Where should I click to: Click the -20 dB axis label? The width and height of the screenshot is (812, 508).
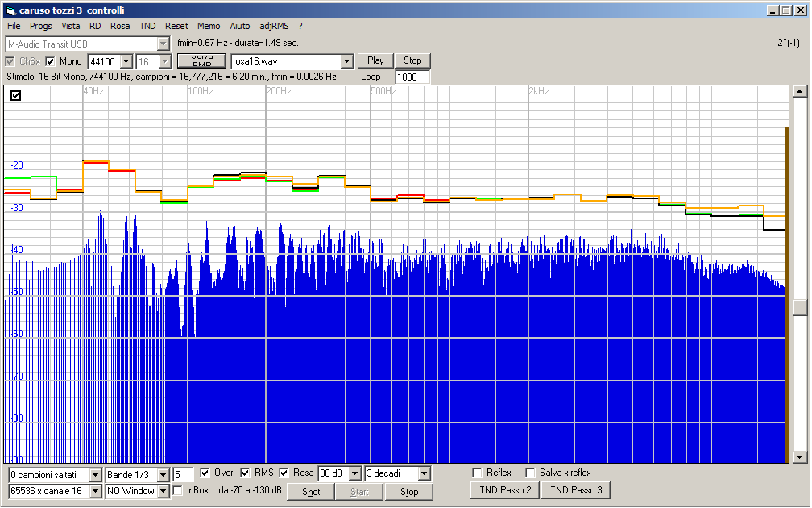point(17,165)
